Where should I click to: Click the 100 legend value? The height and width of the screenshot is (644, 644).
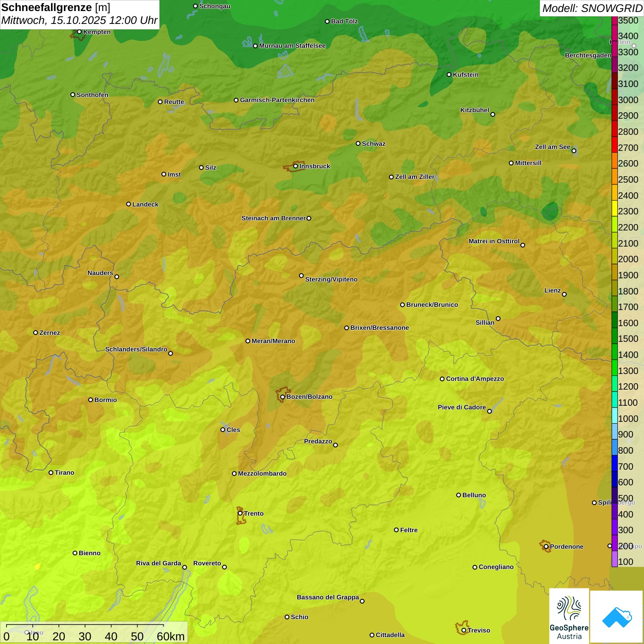[x=626, y=562]
